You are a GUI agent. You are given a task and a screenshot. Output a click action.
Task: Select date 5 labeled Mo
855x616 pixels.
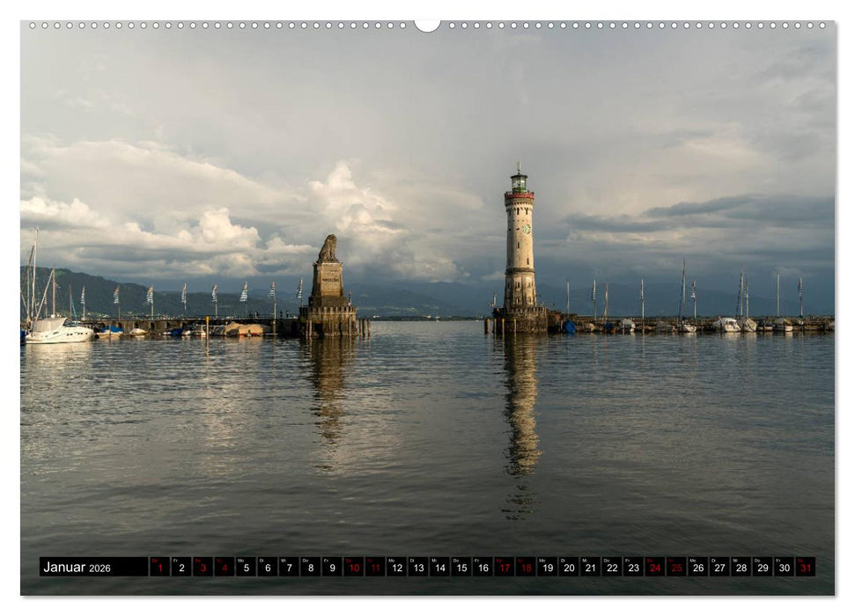point(246,568)
